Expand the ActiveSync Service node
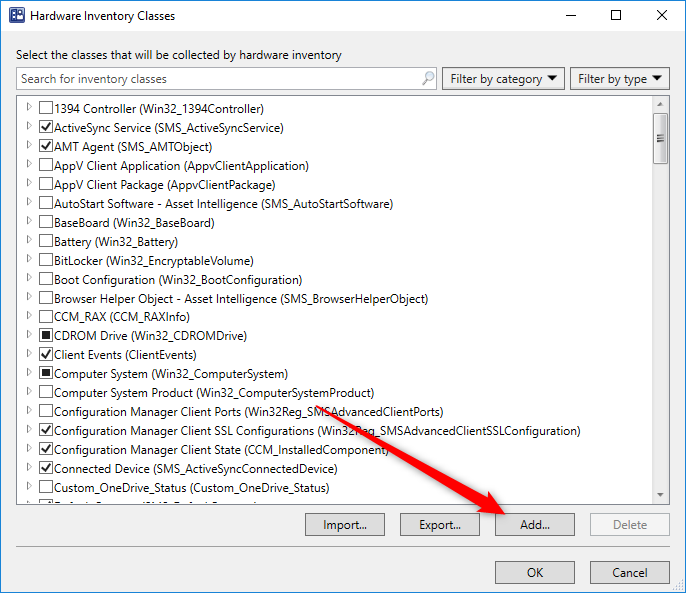Viewport: 686px width, 593px height. pyautogui.click(x=29, y=126)
